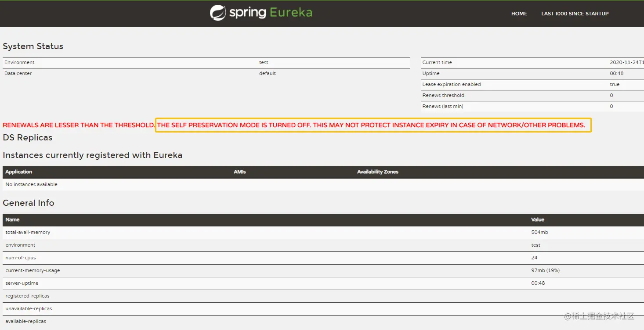
Task: Click the 97mb (19%) value
Action: pyautogui.click(x=545, y=271)
